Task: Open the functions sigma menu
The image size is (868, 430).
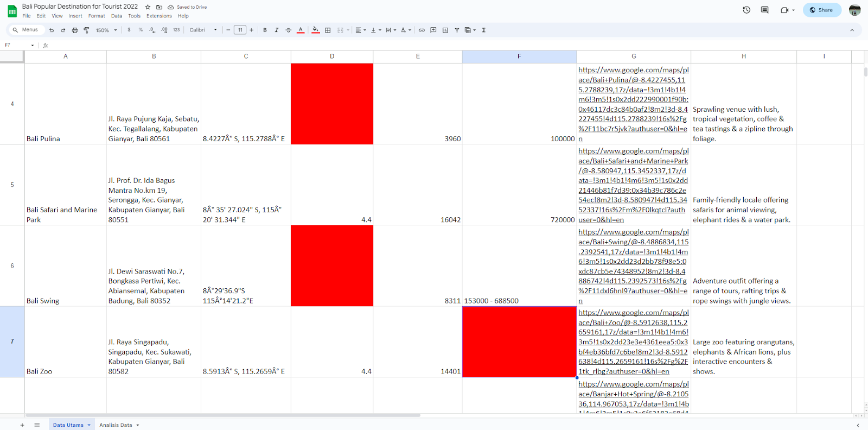Action: tap(483, 30)
